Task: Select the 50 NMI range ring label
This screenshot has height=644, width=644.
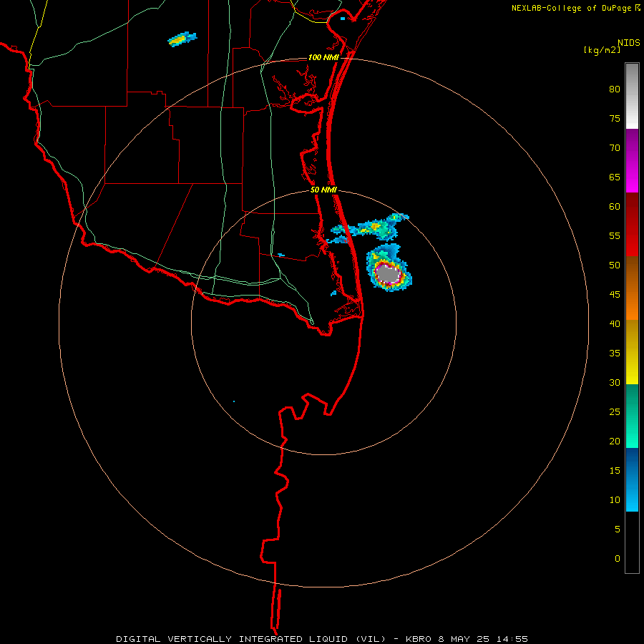Action: click(323, 190)
